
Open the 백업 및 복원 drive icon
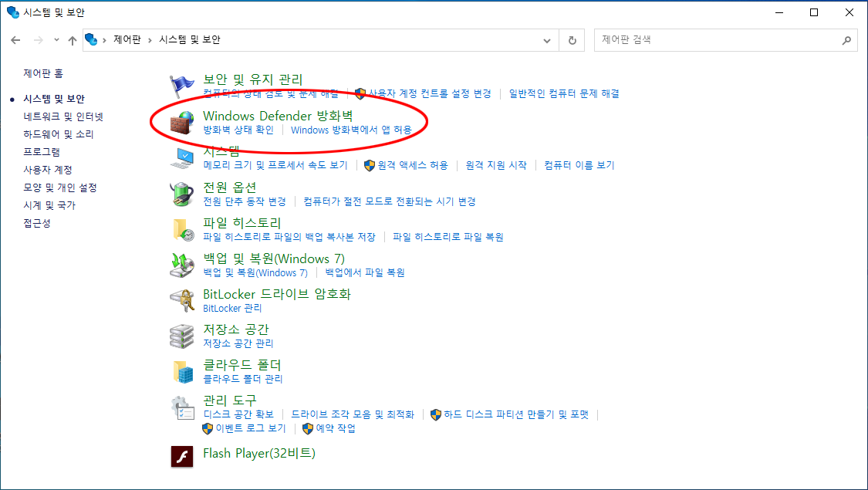coord(181,265)
